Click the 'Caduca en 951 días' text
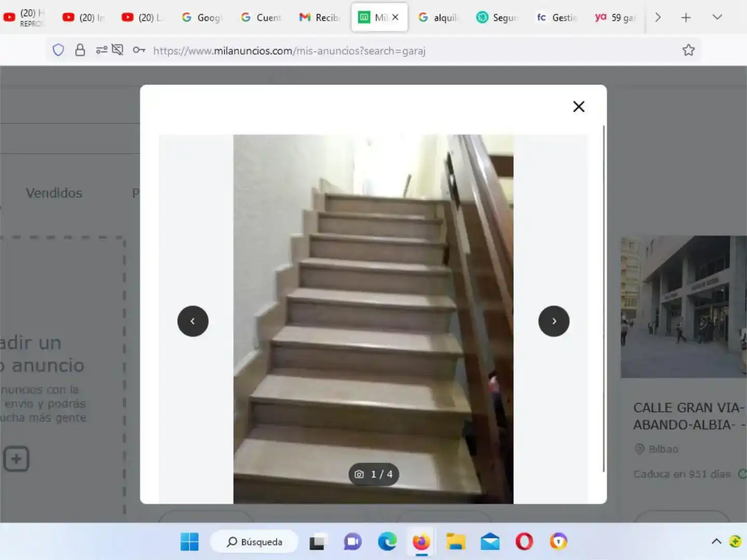 point(682,474)
